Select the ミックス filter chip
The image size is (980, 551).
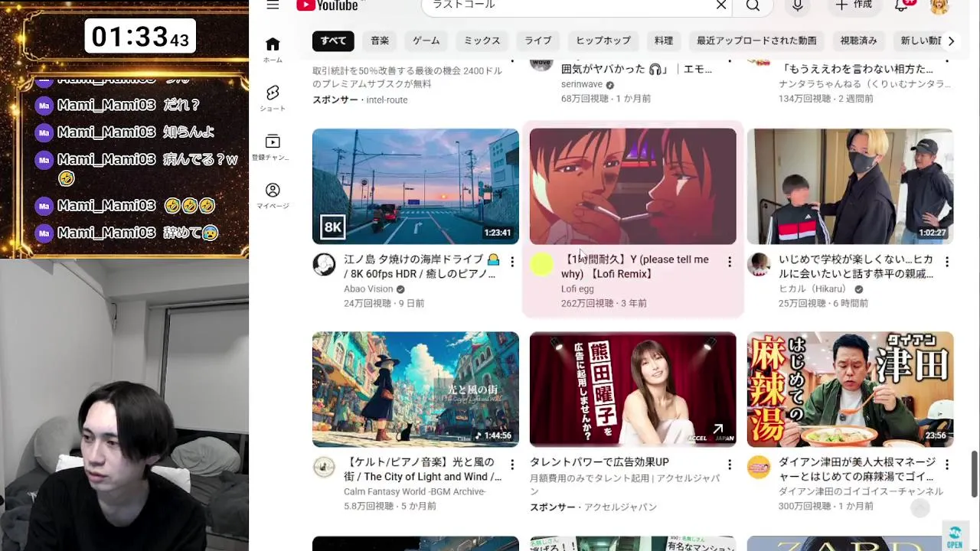coord(482,41)
